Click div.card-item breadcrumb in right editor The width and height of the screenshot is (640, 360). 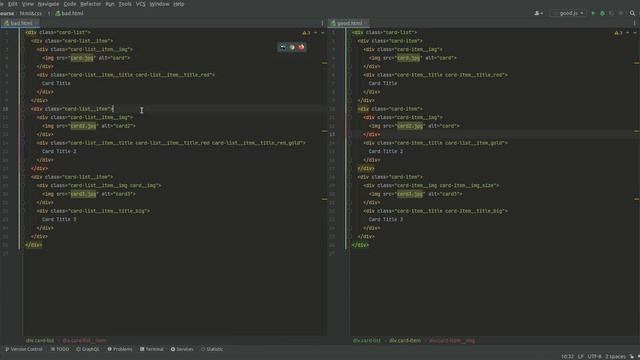[x=404, y=340]
